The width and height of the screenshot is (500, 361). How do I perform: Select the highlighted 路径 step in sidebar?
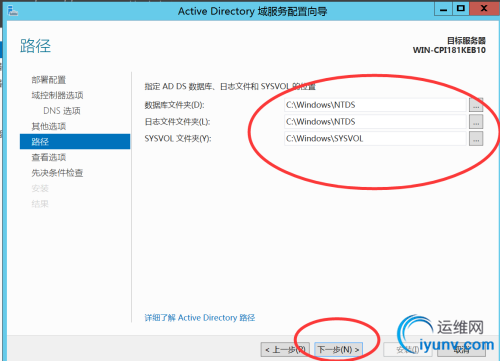pos(75,142)
